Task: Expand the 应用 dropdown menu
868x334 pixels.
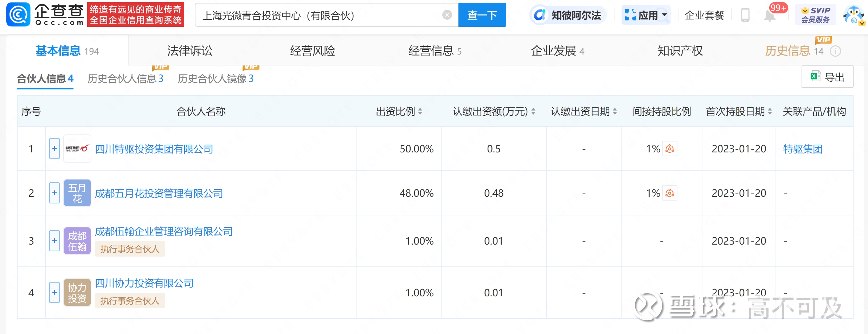Action: [x=646, y=15]
